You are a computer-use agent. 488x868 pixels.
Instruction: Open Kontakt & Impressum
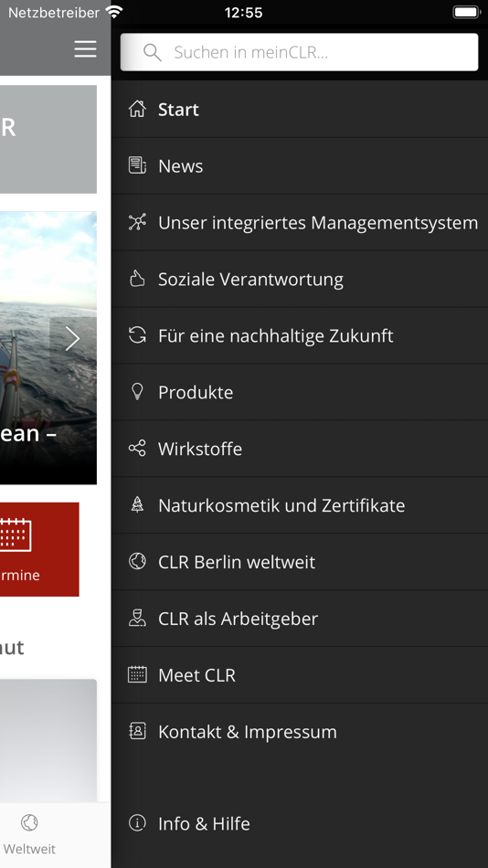point(300,731)
